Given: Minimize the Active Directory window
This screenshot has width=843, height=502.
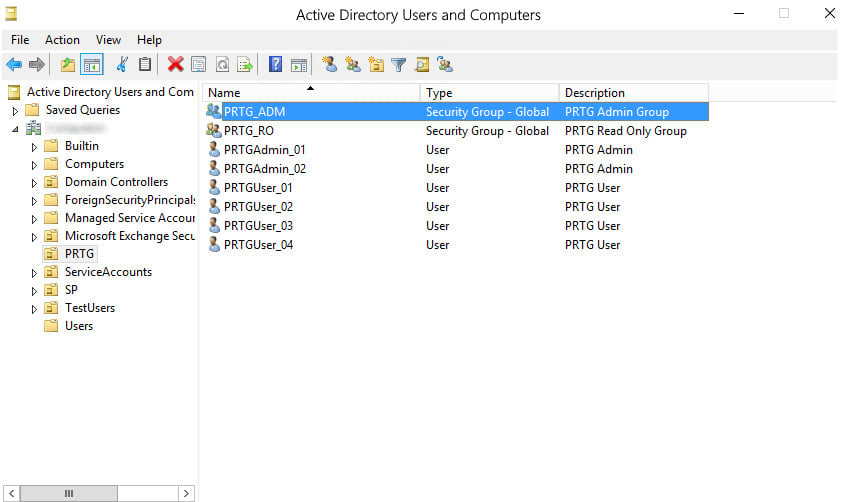Looking at the screenshot, I should [x=739, y=13].
